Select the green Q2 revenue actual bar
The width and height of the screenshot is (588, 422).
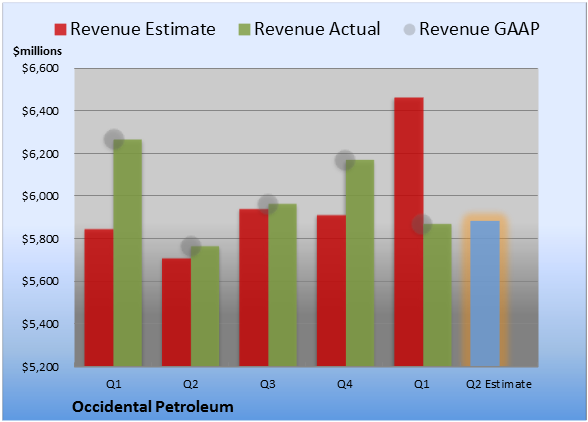(x=205, y=306)
